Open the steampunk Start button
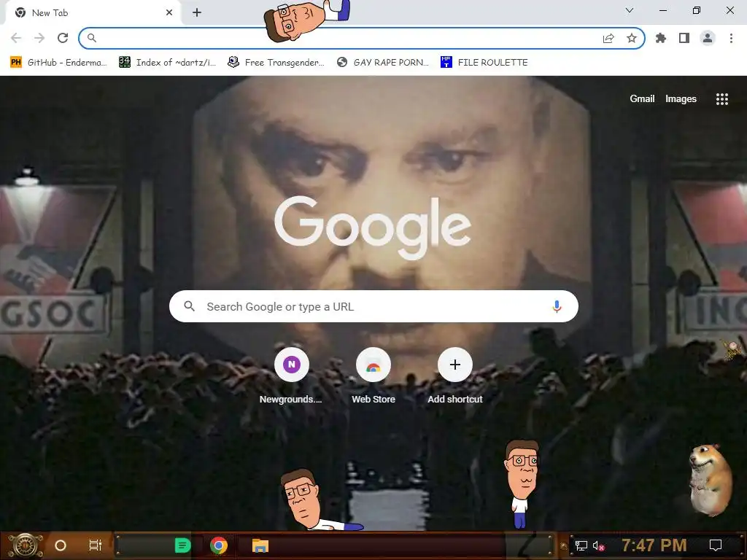Screen dimensions: 747x560 tap(25, 545)
